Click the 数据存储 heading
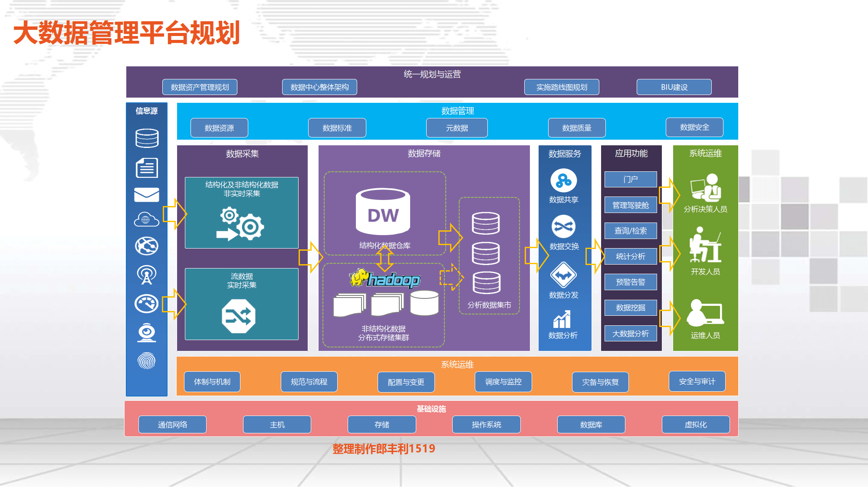Screen dimensions: 868x488 pos(424,153)
